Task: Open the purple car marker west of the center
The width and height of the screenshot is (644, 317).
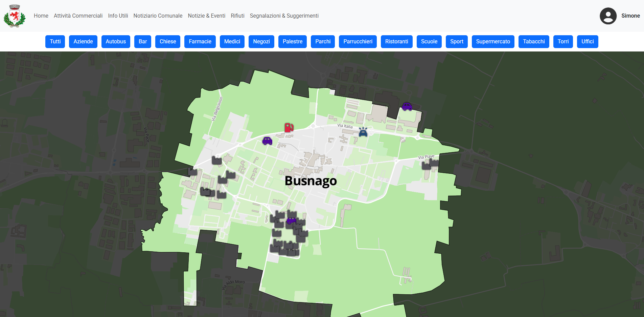Action: (267, 141)
